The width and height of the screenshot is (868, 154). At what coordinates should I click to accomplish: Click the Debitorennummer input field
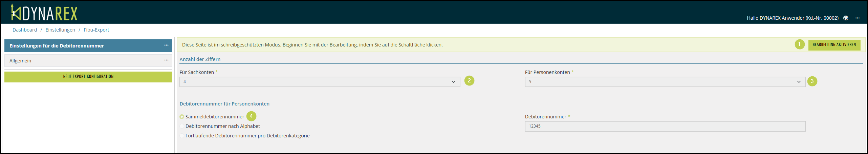(x=665, y=126)
